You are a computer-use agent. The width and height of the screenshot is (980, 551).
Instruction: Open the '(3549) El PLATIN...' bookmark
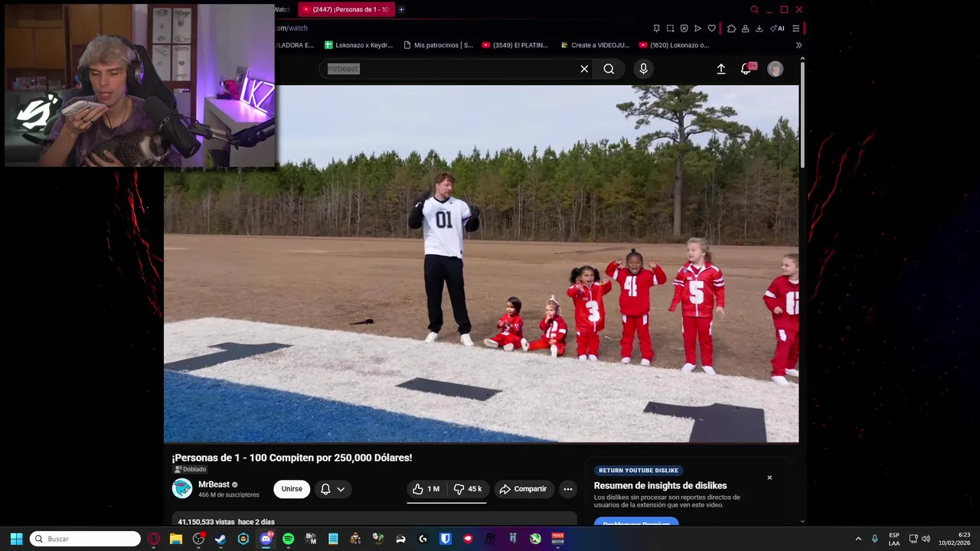coord(515,45)
